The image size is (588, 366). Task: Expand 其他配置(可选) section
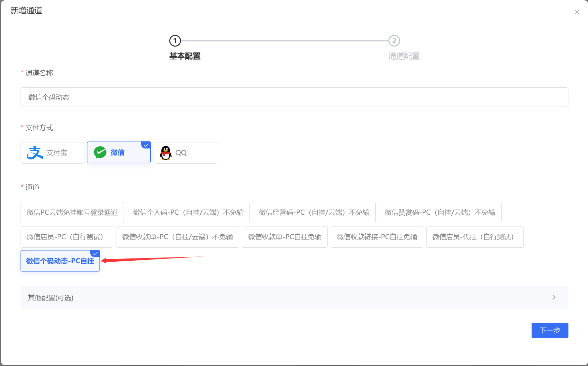click(x=294, y=298)
